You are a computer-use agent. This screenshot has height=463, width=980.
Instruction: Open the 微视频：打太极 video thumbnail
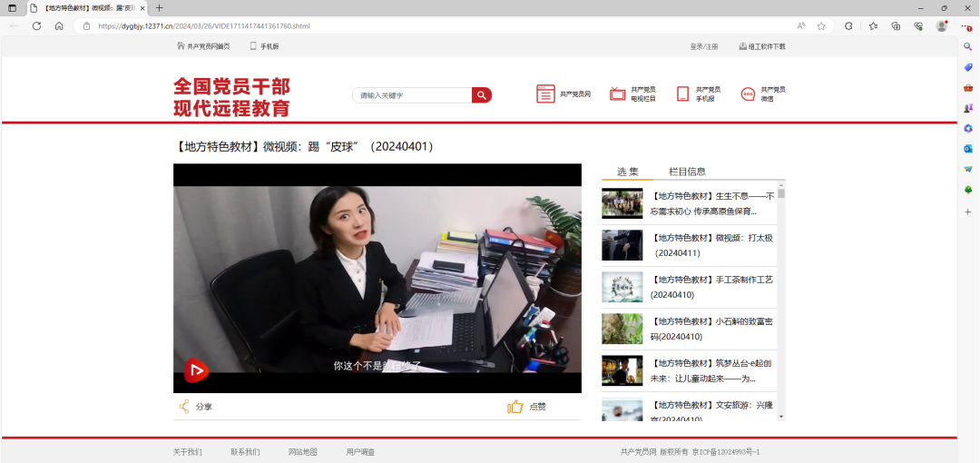tap(622, 245)
